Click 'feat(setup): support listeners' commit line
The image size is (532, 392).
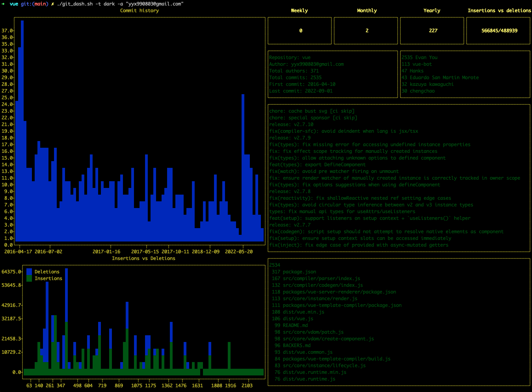click(x=370, y=218)
